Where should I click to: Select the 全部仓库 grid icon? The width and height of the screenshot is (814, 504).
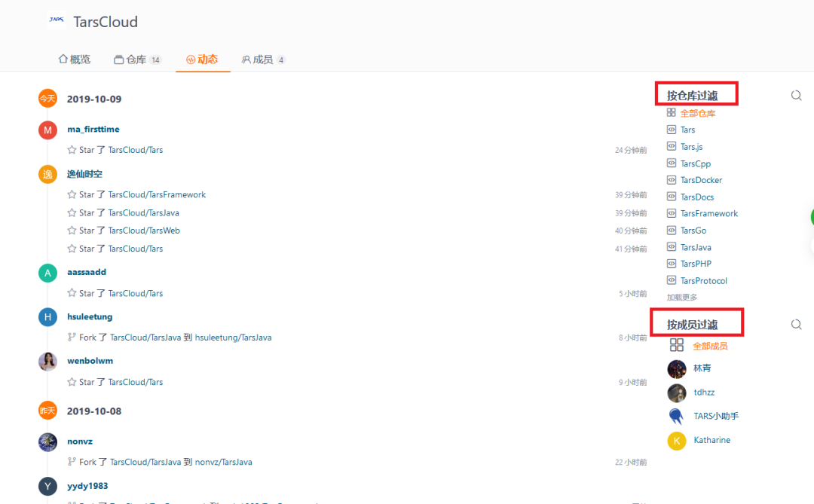[x=672, y=113]
